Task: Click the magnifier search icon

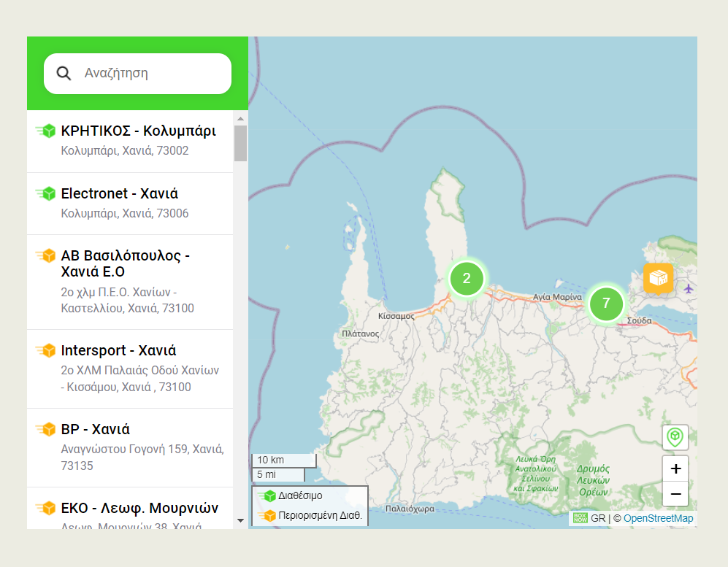Action: 64,74
